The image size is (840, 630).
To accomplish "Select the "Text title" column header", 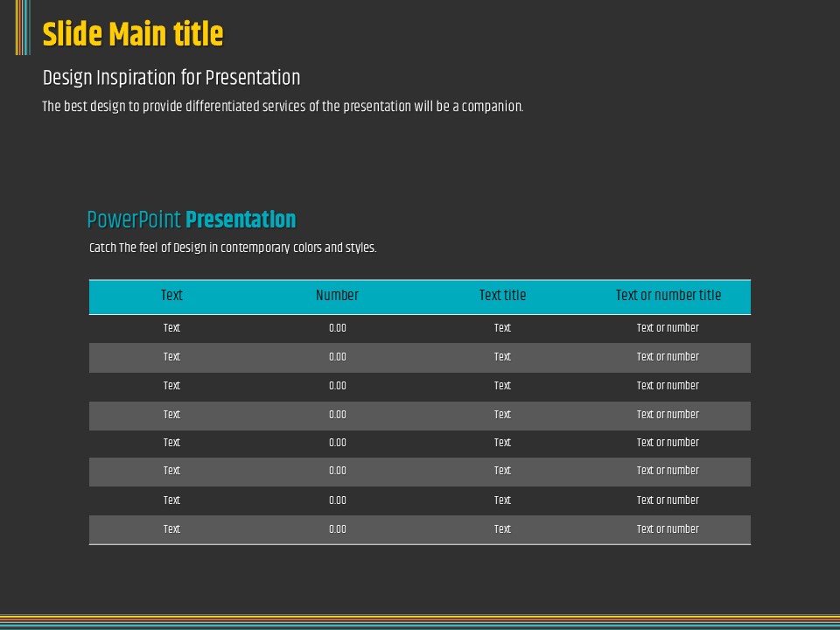I will click(x=502, y=296).
